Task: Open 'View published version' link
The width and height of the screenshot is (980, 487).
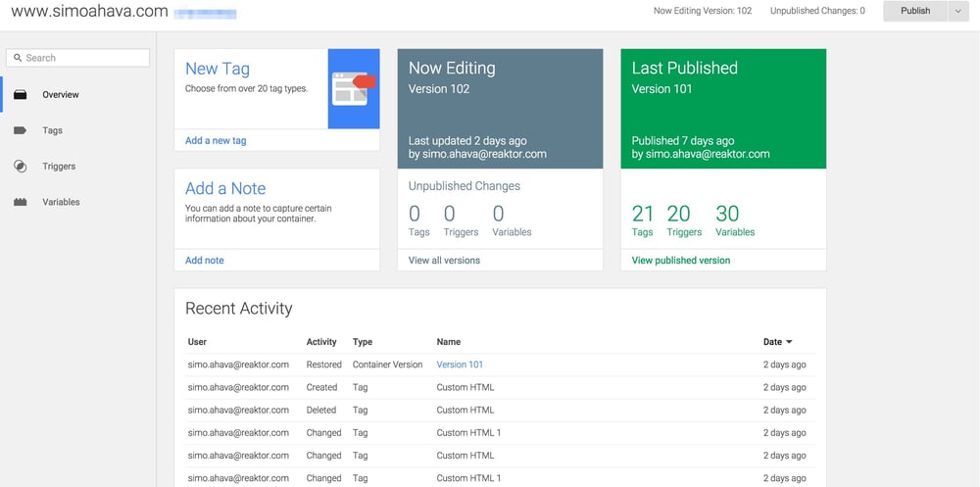Action: coord(680,261)
